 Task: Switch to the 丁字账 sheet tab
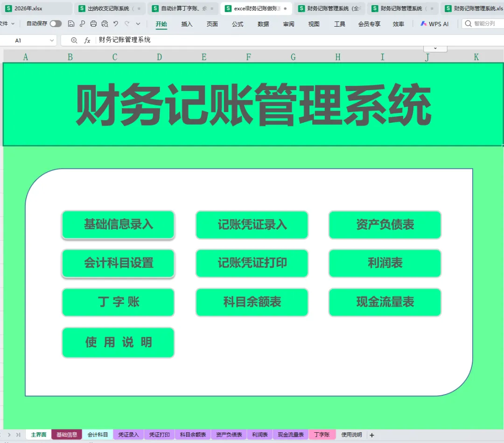point(322,435)
